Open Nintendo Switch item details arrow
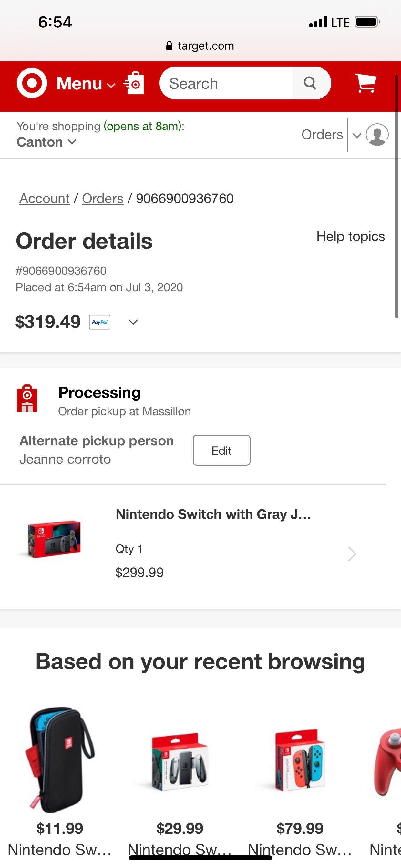The width and height of the screenshot is (401, 868). [352, 553]
